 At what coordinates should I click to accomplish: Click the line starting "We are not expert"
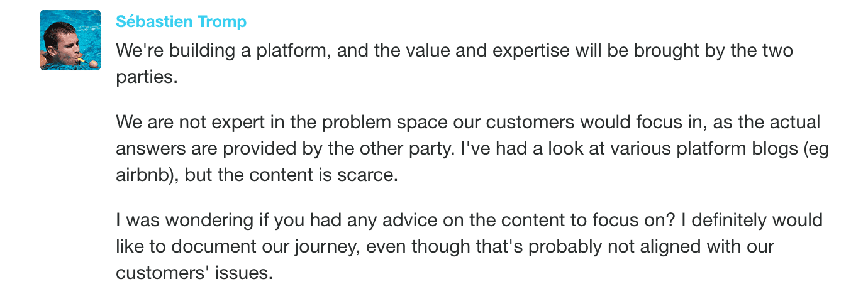[467, 121]
